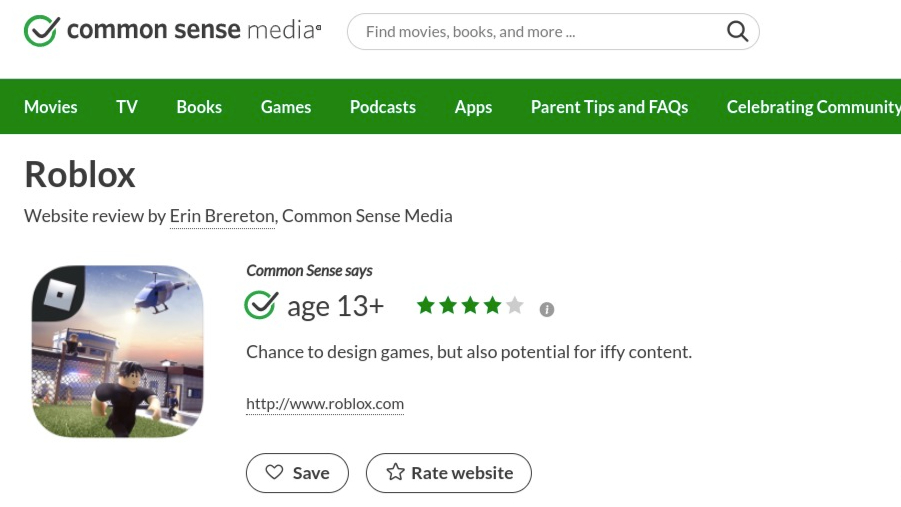Image resolution: width=901 pixels, height=507 pixels.
Task: Open the Podcasts menu
Action: (383, 107)
